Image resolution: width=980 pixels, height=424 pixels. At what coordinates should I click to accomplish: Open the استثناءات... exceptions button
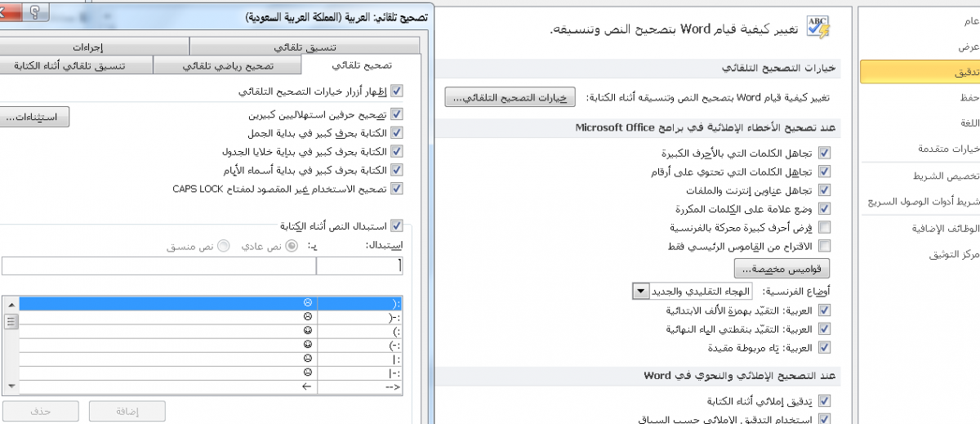[34, 118]
